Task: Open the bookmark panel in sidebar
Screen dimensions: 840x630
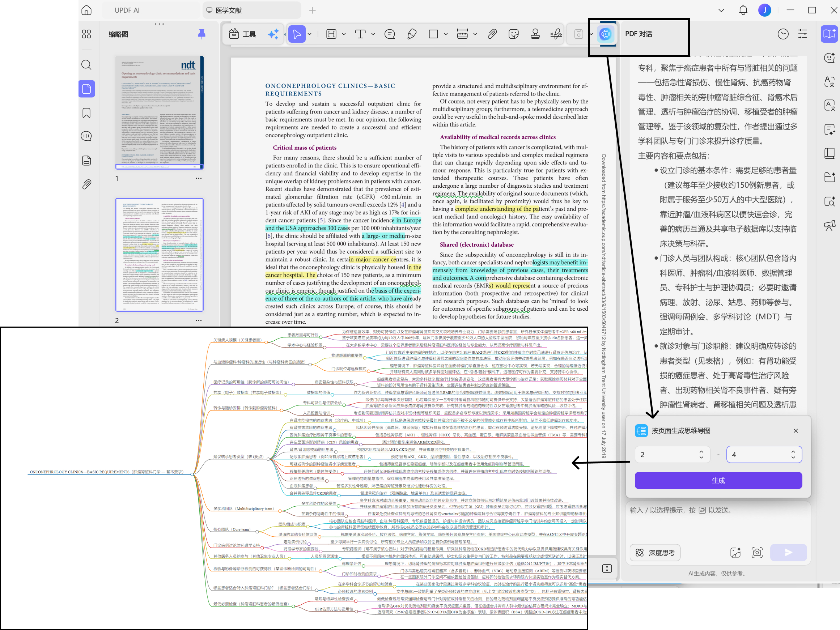Action: [86, 113]
